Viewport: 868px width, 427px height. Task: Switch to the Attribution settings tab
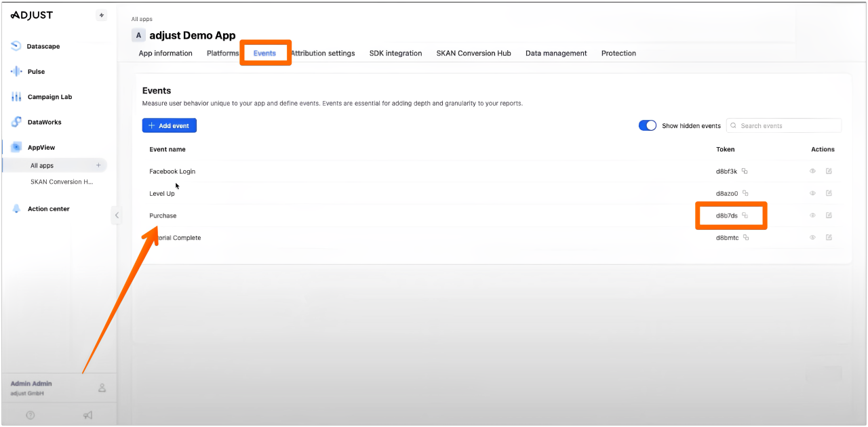[x=323, y=53]
